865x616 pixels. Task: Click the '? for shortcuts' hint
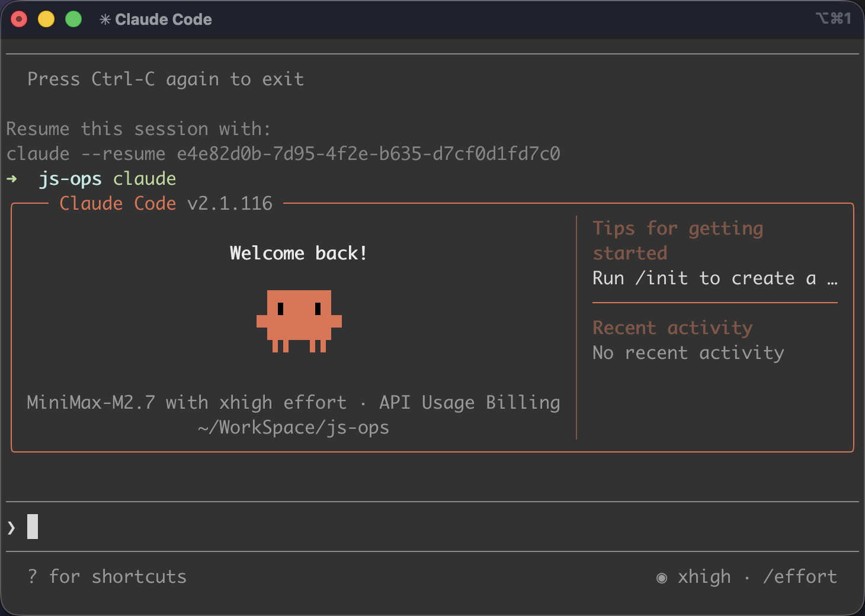tap(107, 576)
